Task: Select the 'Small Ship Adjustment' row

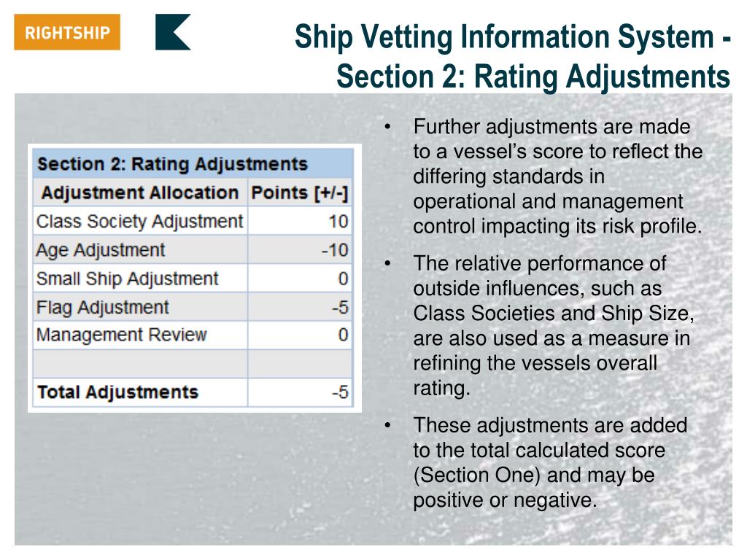Action: tap(193, 278)
